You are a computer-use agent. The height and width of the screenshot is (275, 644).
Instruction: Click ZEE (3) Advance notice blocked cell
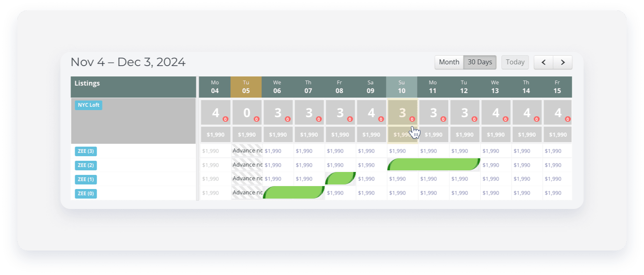tap(247, 151)
